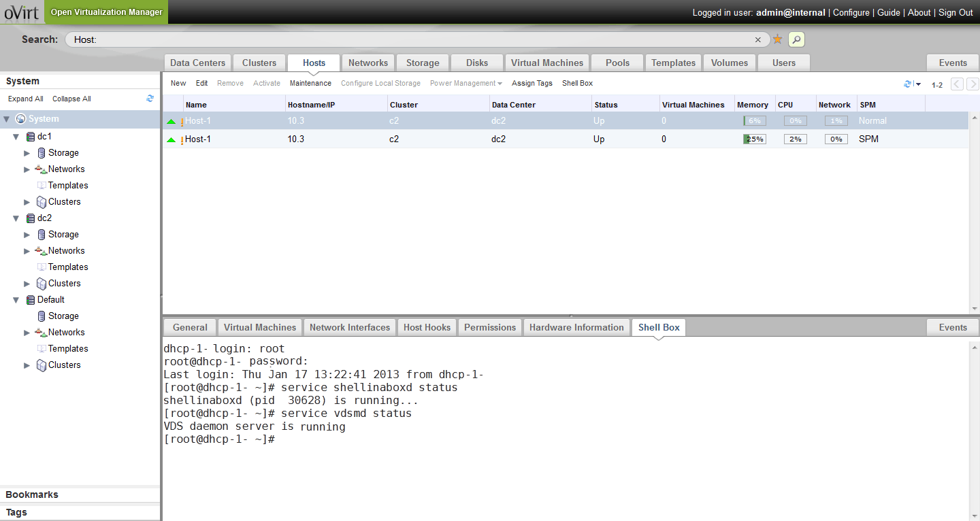Click the 25% memory usage bar
Screen dimensions: 980x521
point(754,139)
